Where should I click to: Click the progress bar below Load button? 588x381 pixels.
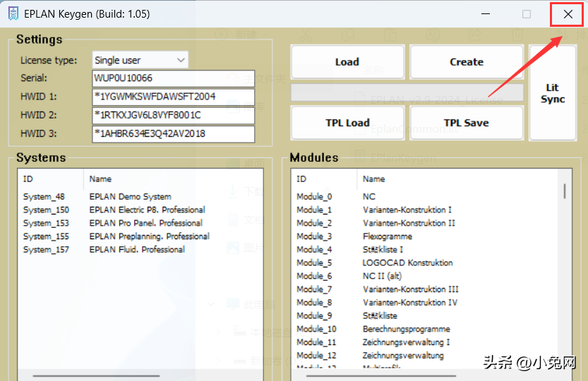[407, 92]
